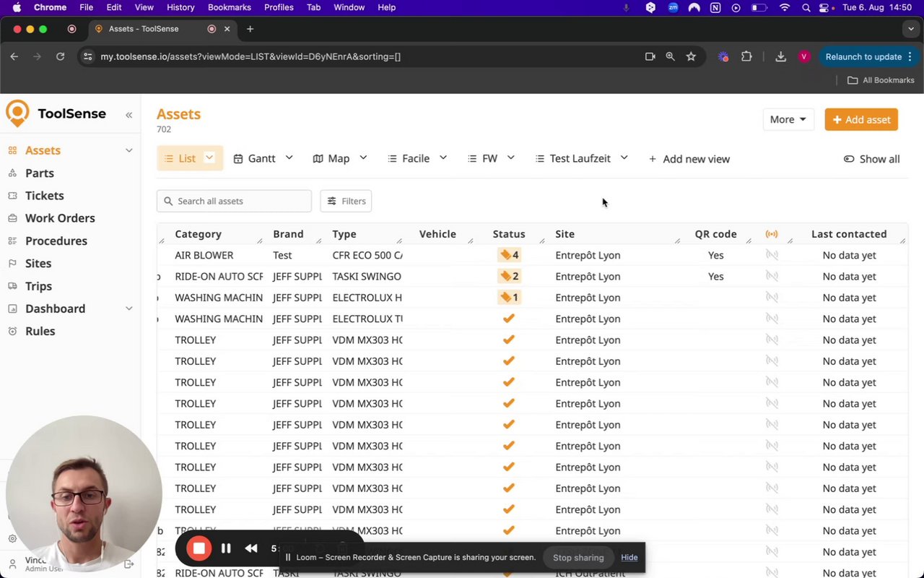Switch to the Gantt view tab
The height and width of the screenshot is (578, 924).
click(255, 159)
